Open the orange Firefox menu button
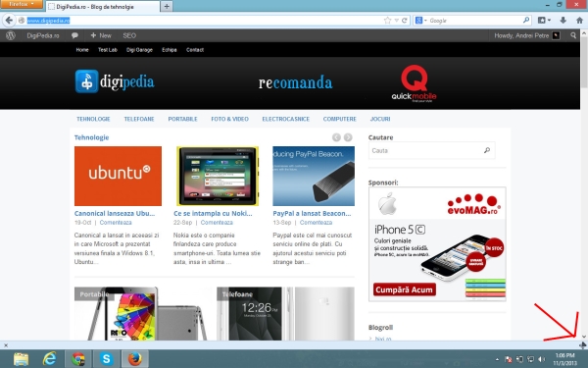 [x=22, y=4]
